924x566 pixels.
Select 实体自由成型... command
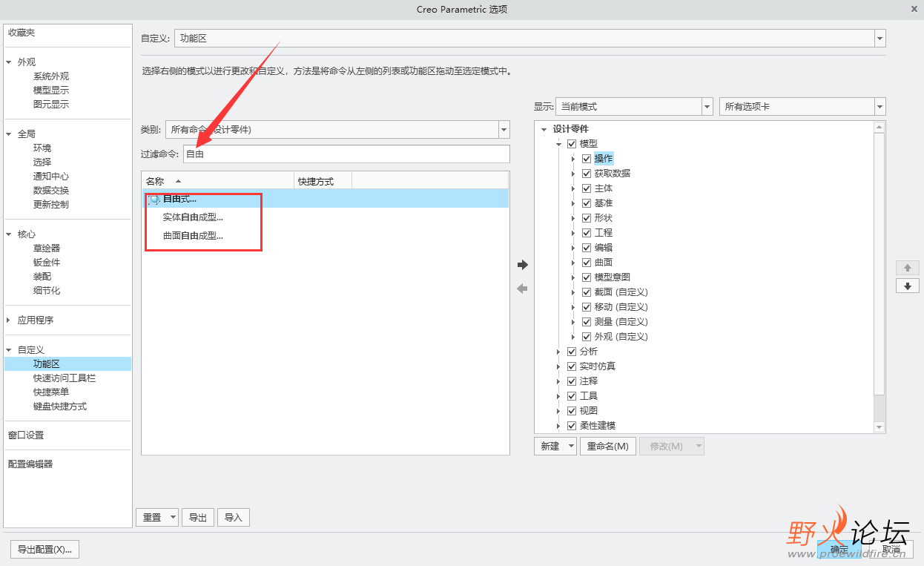(193, 217)
